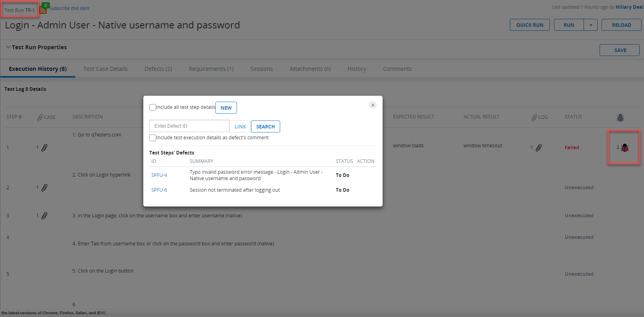Click the Enter Defect ID field
The image size is (644, 317).
[189, 126]
